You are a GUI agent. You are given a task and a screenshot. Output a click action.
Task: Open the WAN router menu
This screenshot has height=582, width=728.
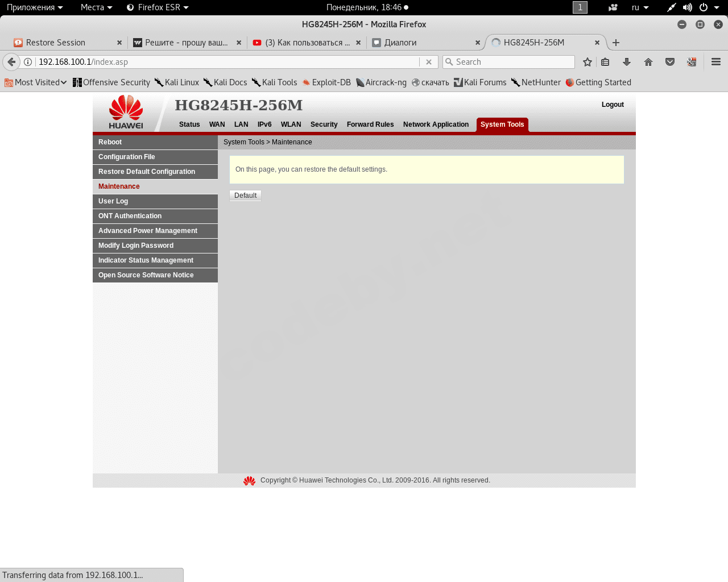click(x=217, y=124)
